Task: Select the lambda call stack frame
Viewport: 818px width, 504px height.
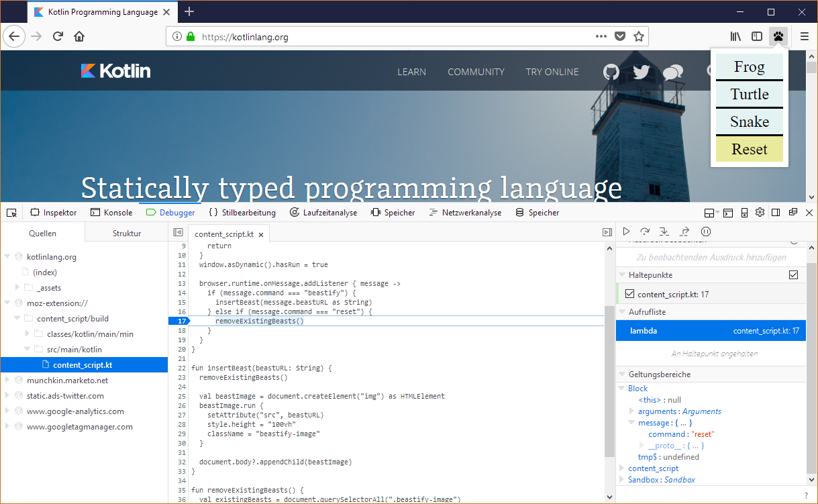Action: [x=711, y=331]
